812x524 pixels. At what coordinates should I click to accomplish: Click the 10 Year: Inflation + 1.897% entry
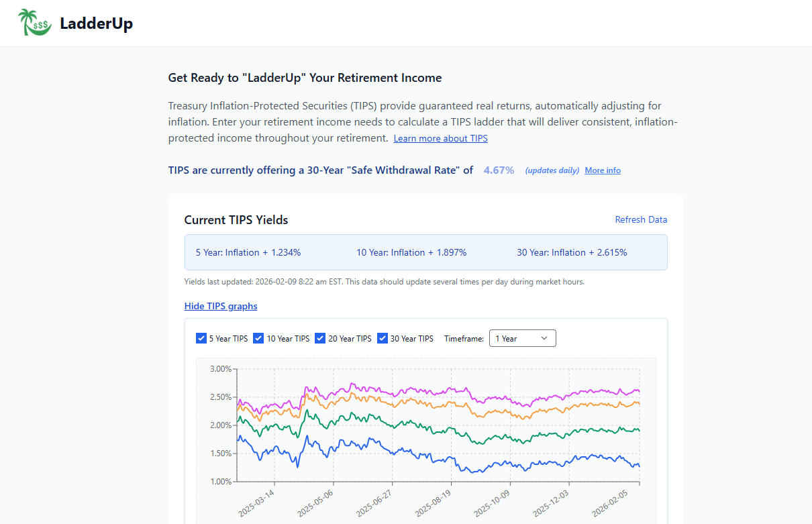pyautogui.click(x=411, y=252)
